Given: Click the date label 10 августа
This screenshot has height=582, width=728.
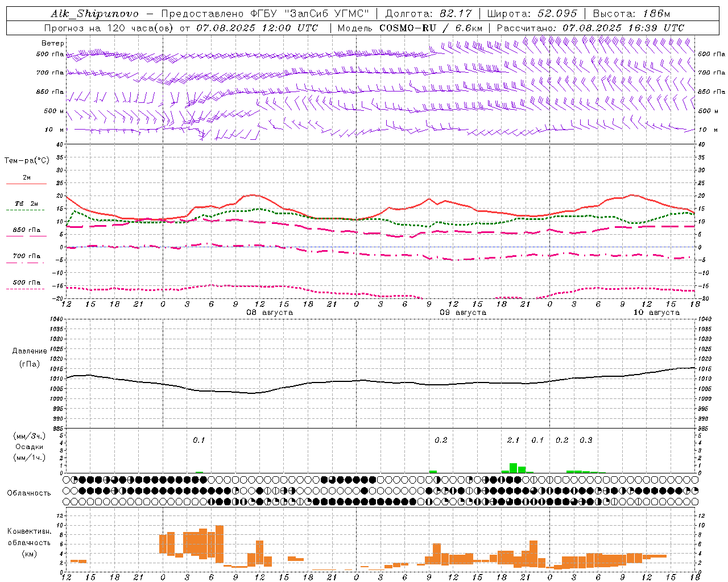Looking at the screenshot, I should click(656, 313).
